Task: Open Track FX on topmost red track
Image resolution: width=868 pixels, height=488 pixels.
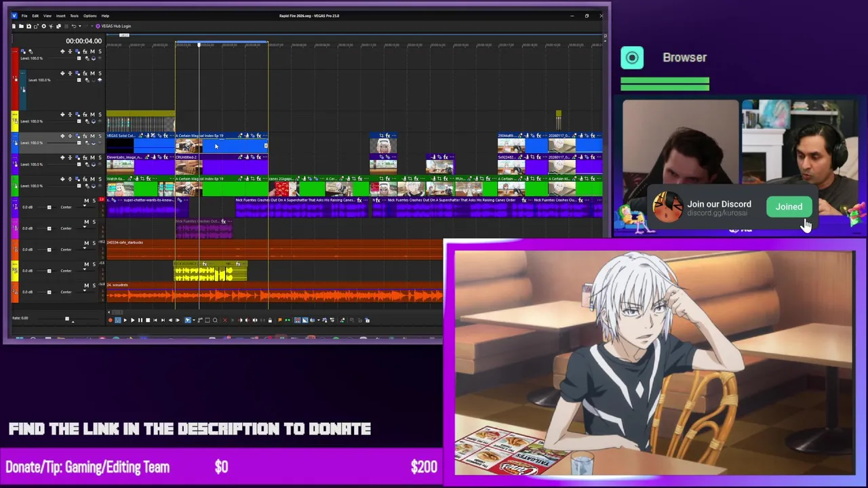Action: click(85, 52)
